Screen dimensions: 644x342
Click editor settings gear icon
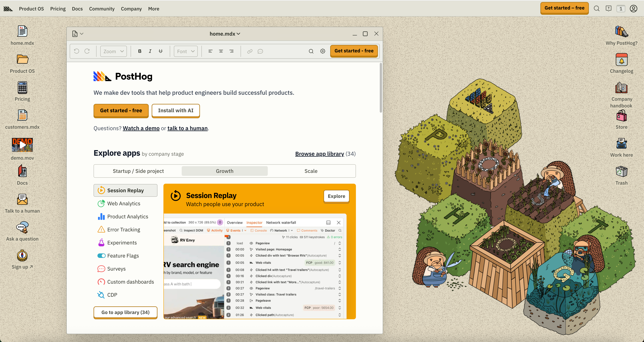pyautogui.click(x=323, y=51)
